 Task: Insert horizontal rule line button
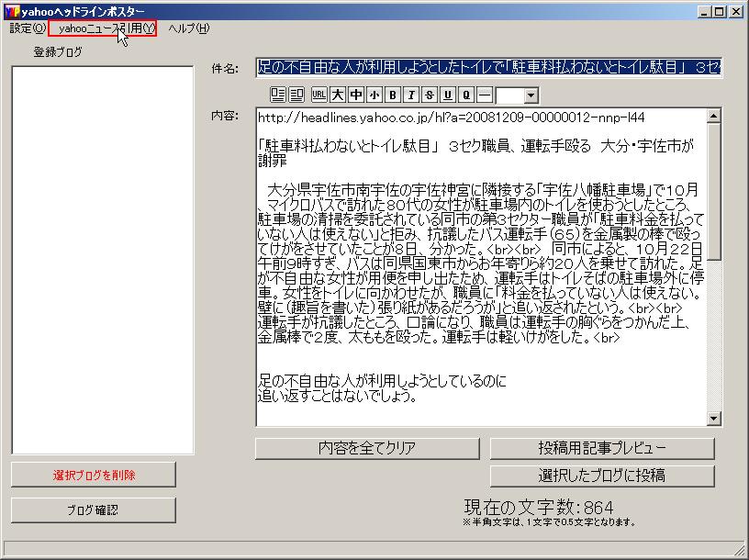(x=485, y=95)
